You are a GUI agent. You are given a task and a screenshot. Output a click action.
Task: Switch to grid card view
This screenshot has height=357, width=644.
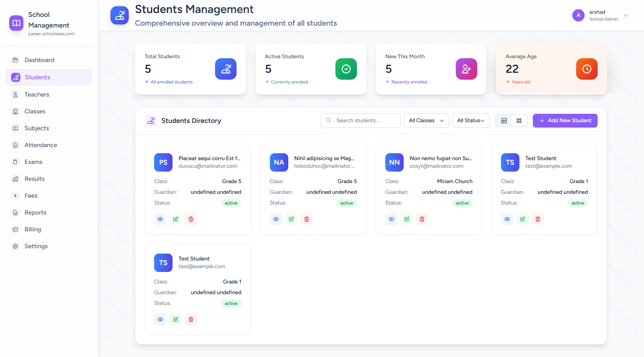[x=519, y=121]
